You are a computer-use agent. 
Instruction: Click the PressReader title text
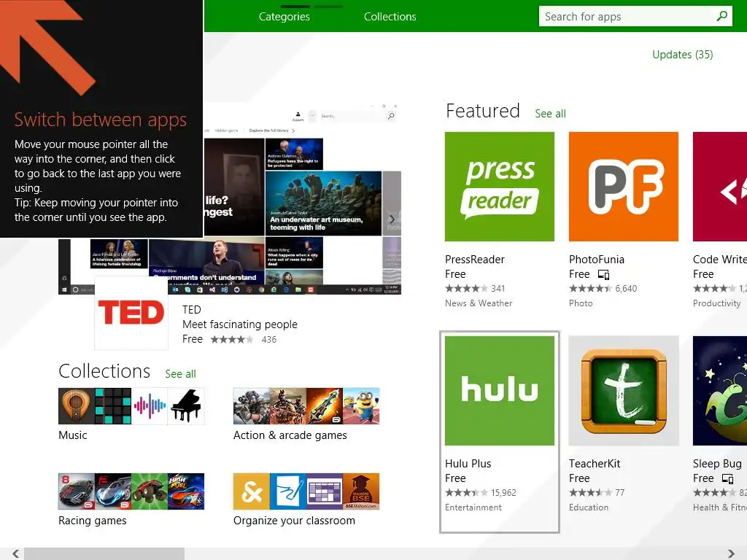click(474, 260)
